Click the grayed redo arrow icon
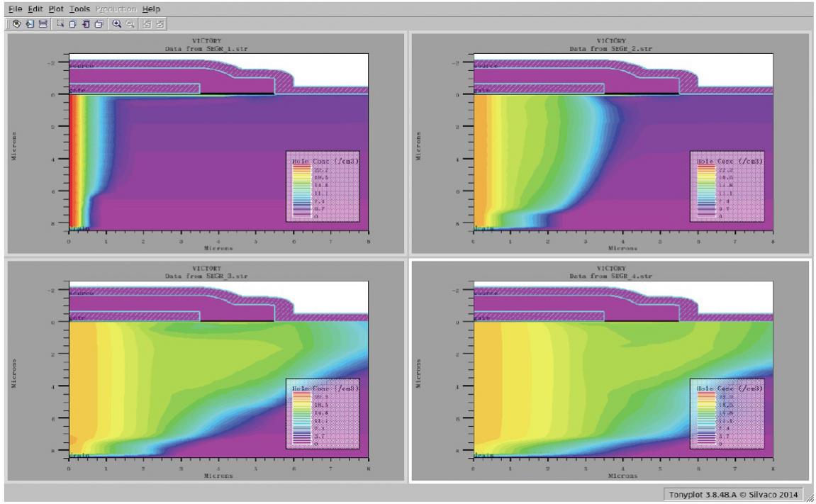 click(x=160, y=24)
